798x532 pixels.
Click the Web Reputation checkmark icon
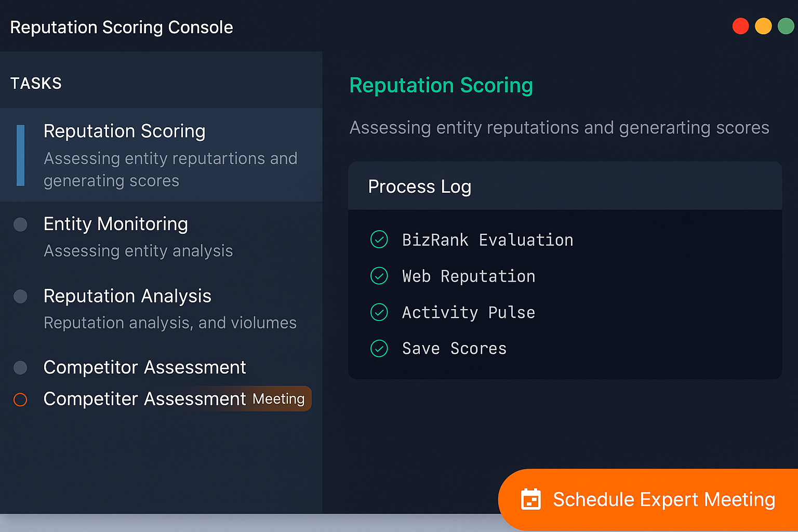pos(379,276)
